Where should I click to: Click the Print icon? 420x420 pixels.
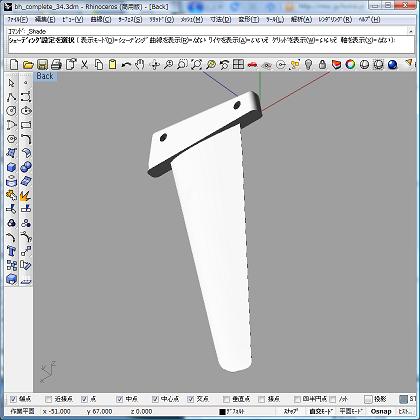point(56,64)
